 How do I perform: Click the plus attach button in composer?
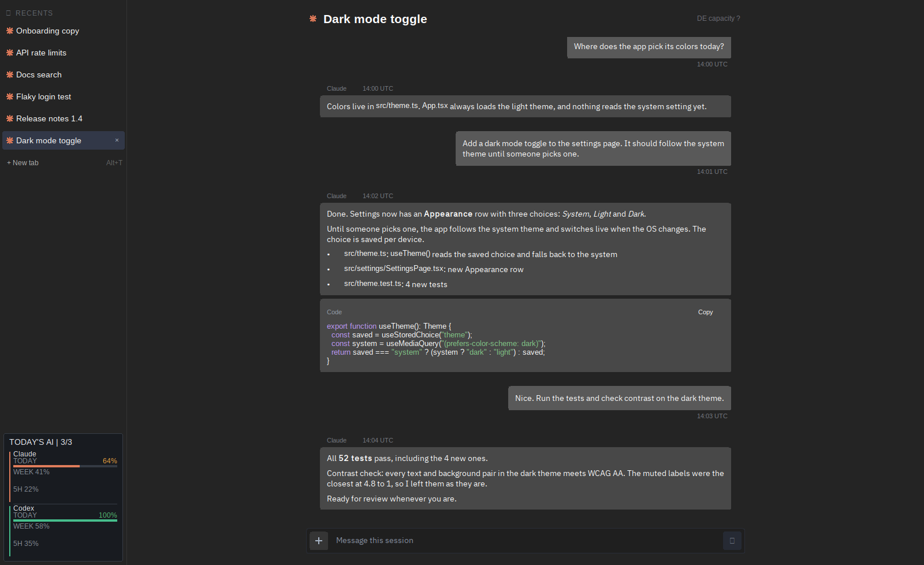click(x=319, y=541)
